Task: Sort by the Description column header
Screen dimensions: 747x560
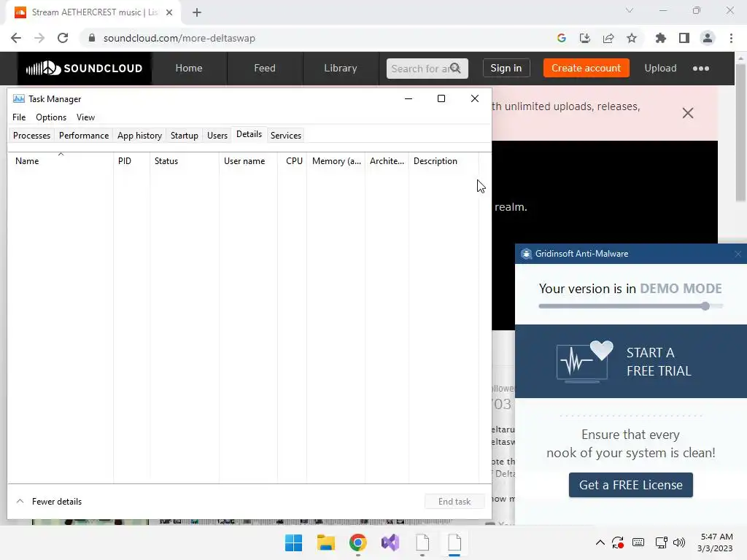Action: point(444,161)
